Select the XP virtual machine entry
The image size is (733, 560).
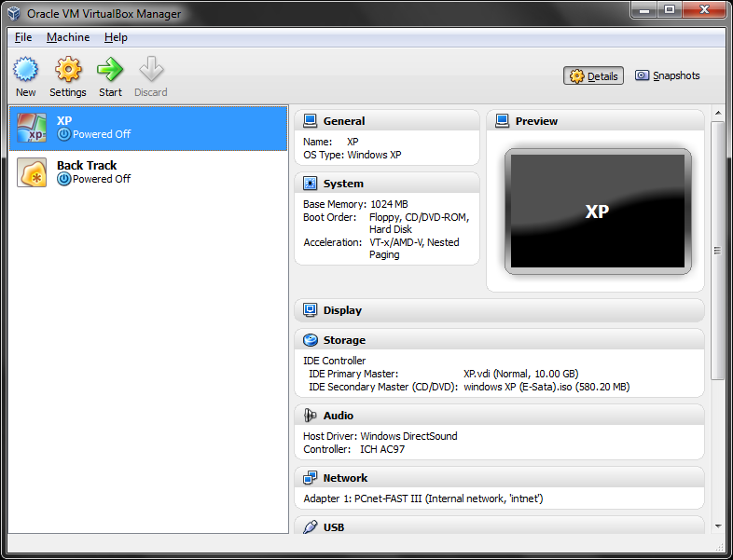click(148, 128)
